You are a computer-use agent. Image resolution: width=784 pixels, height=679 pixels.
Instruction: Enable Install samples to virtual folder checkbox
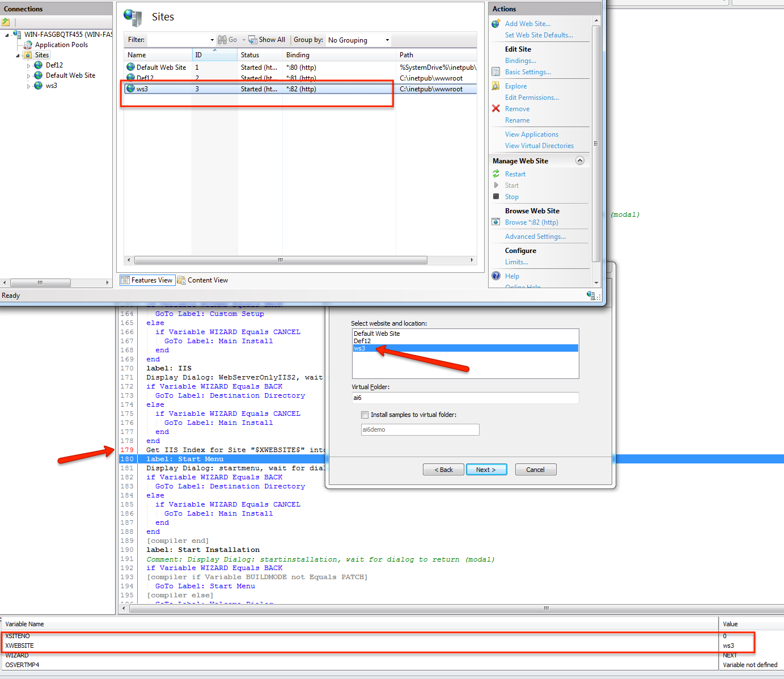365,415
